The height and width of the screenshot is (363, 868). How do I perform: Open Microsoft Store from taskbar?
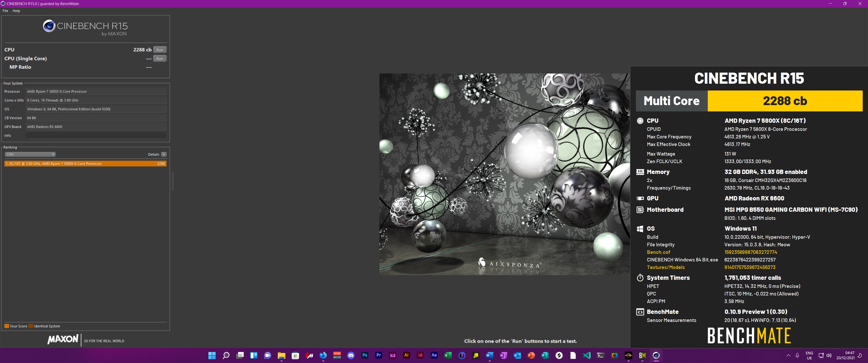(x=295, y=355)
